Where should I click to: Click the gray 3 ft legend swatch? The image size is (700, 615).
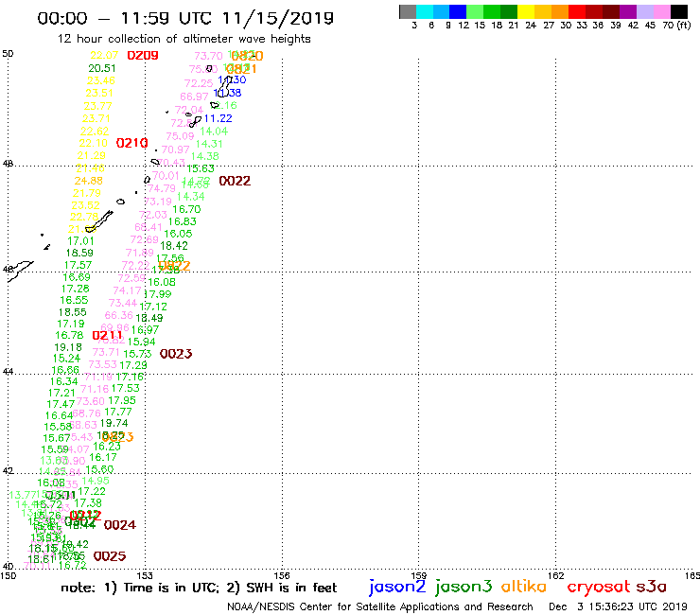point(408,12)
